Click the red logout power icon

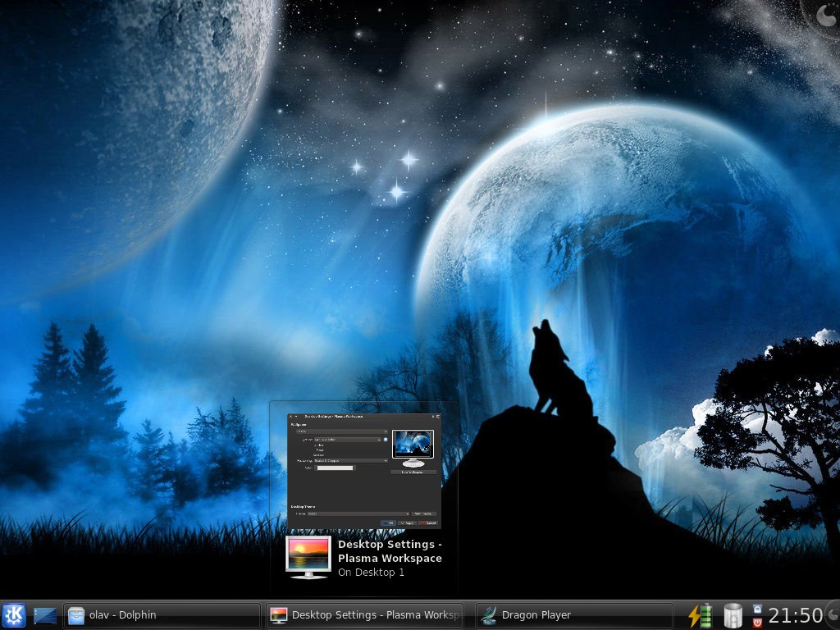coord(757,622)
